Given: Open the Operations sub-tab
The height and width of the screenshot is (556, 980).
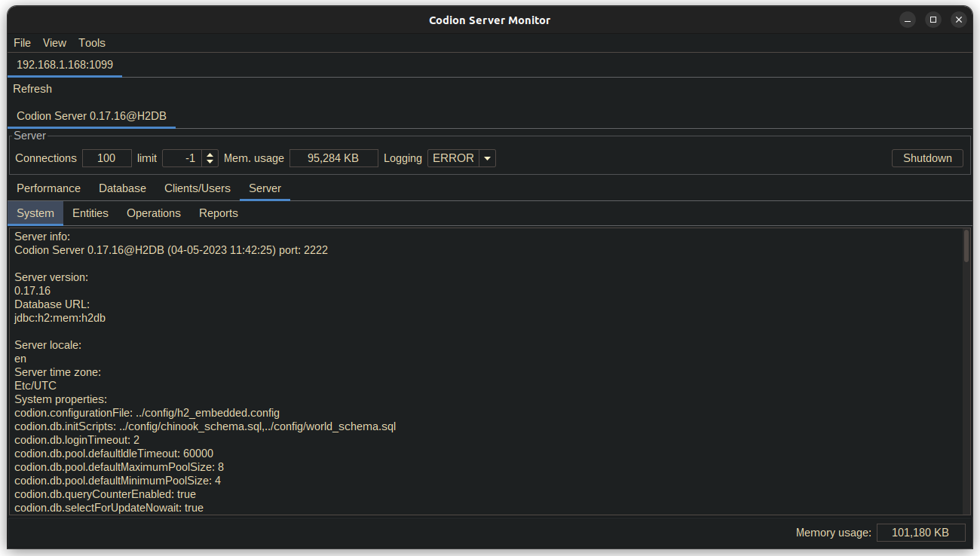Looking at the screenshot, I should click(x=154, y=213).
